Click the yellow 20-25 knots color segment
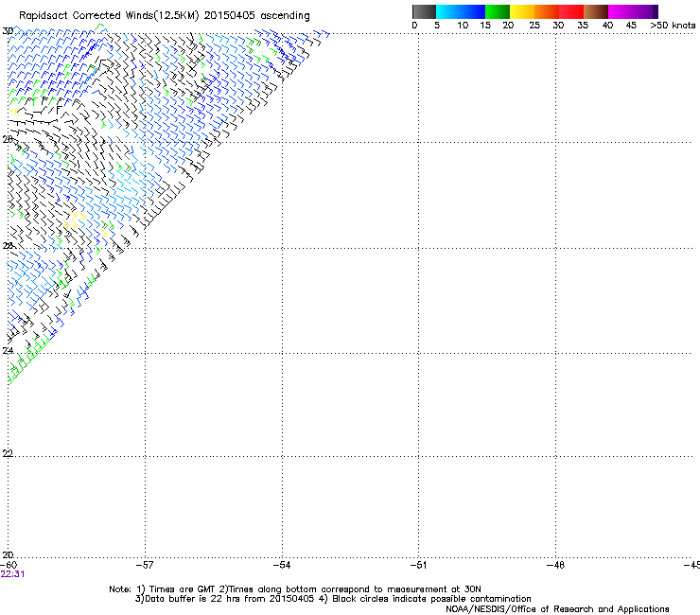700x615 pixels. point(522,11)
